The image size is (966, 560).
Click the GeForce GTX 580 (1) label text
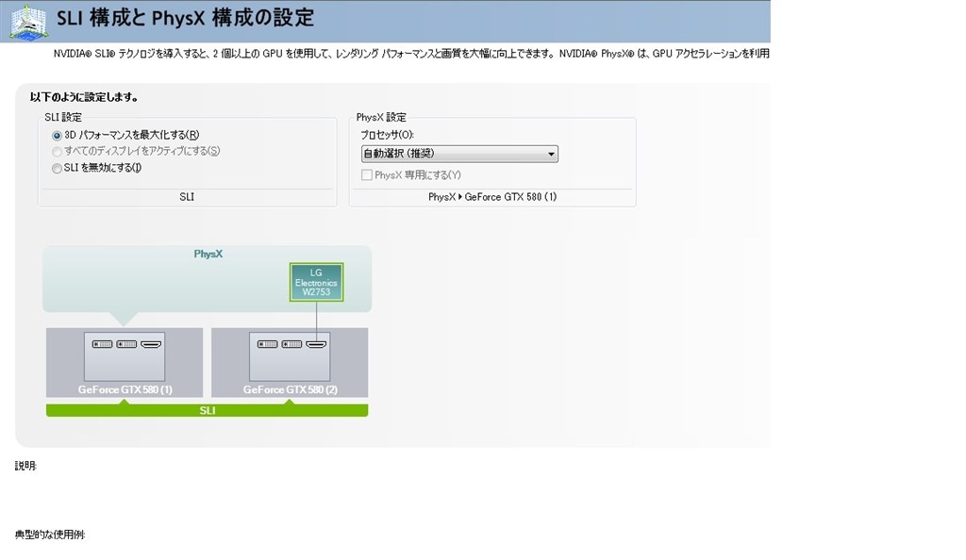(x=125, y=389)
